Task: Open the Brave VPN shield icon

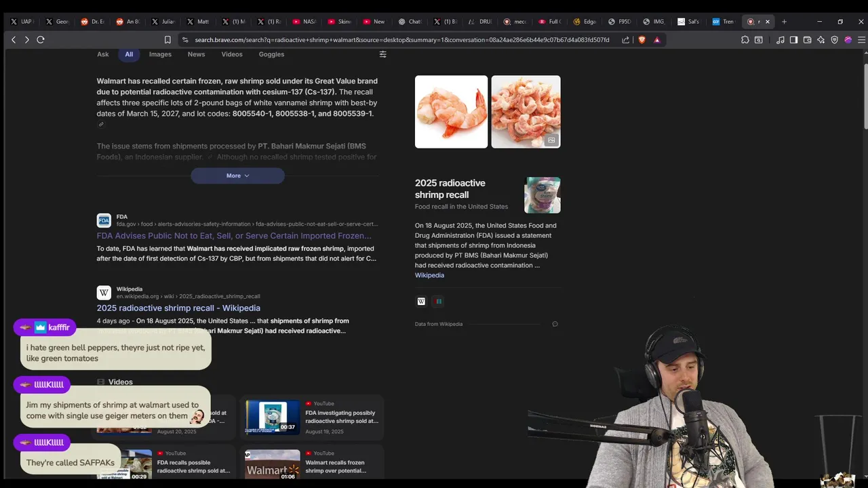Action: [834, 40]
